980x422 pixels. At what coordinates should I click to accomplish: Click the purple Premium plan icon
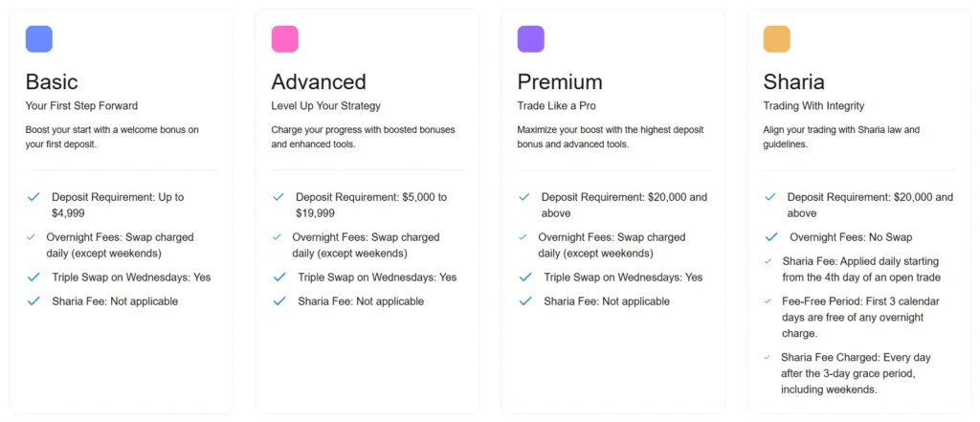(x=530, y=39)
